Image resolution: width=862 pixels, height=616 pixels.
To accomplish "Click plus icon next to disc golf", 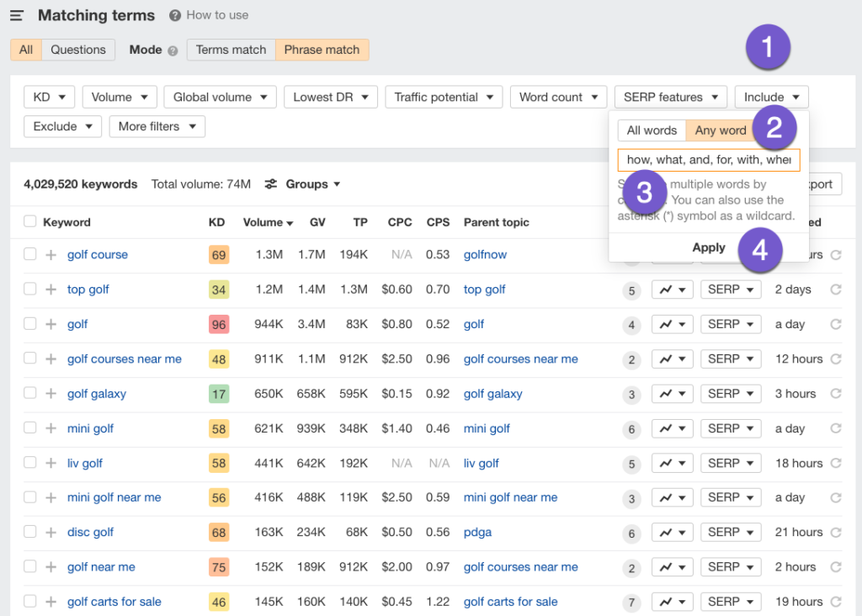I will [51, 533].
